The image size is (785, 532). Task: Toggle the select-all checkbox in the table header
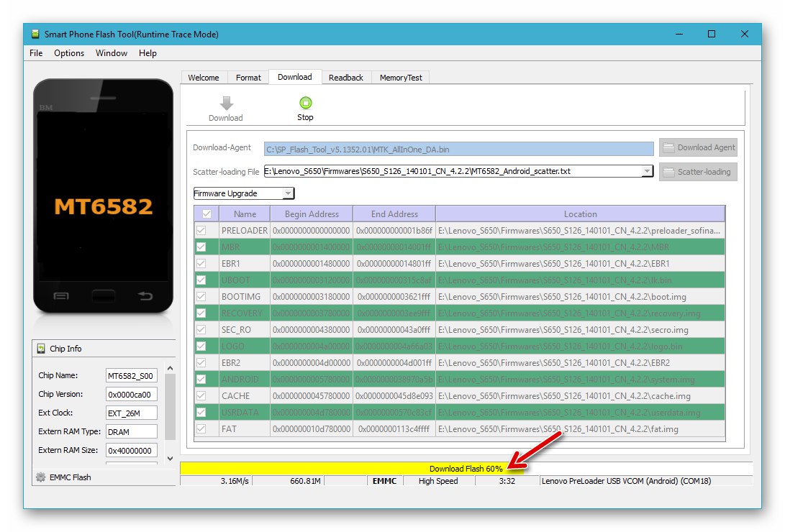(207, 213)
